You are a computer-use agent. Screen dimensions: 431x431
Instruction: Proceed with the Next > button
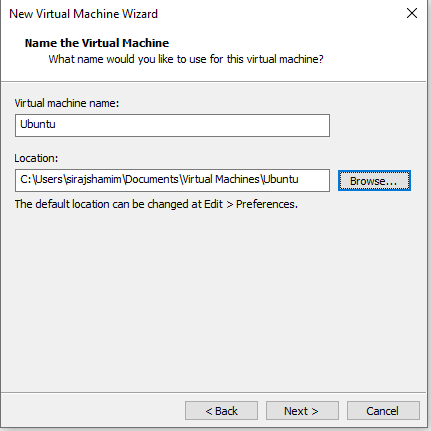302,411
